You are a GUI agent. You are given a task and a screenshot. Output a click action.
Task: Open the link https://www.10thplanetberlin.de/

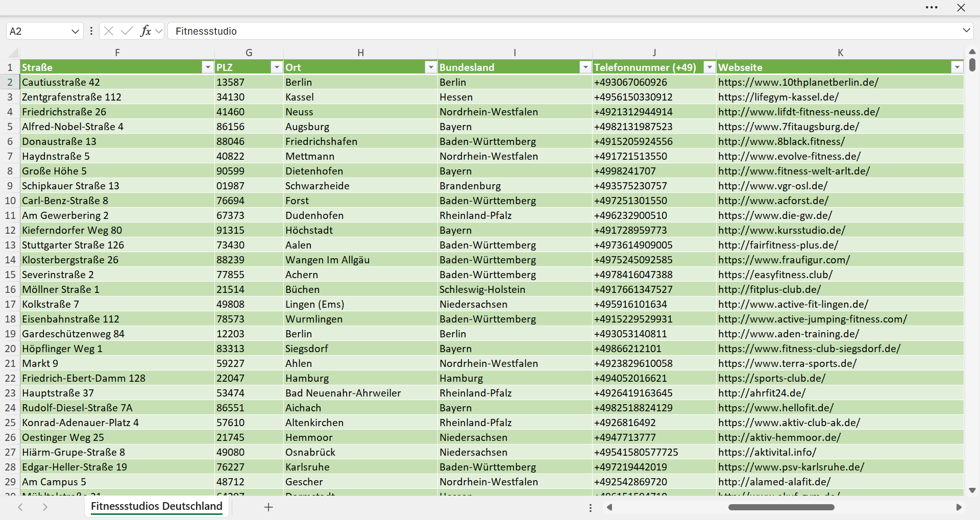point(798,82)
